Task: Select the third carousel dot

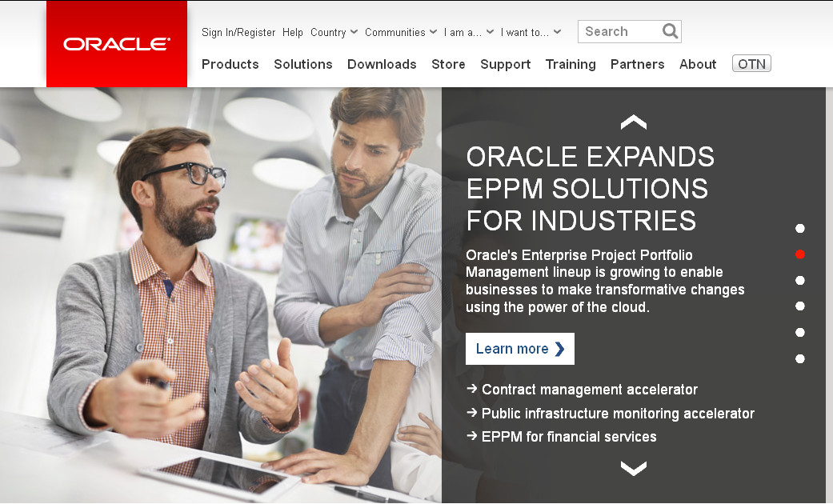Action: [799, 281]
